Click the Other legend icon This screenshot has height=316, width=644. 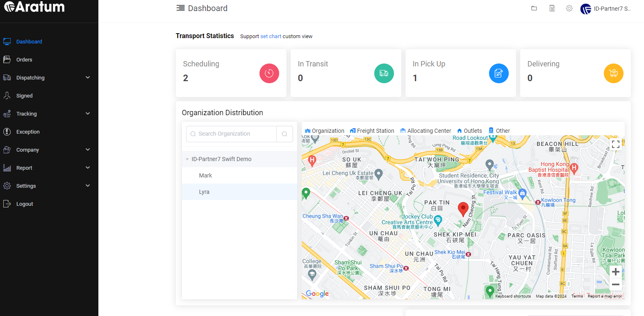tap(491, 130)
